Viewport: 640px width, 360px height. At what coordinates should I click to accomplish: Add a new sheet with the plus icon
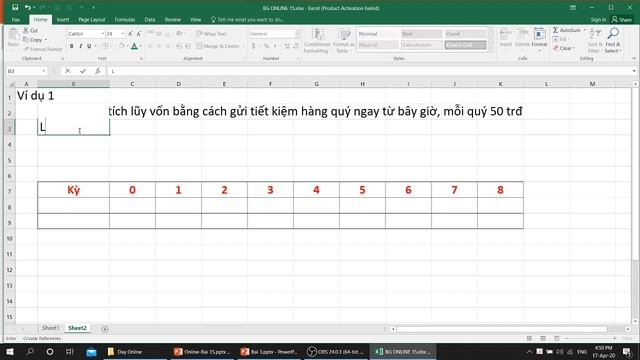click(x=105, y=329)
